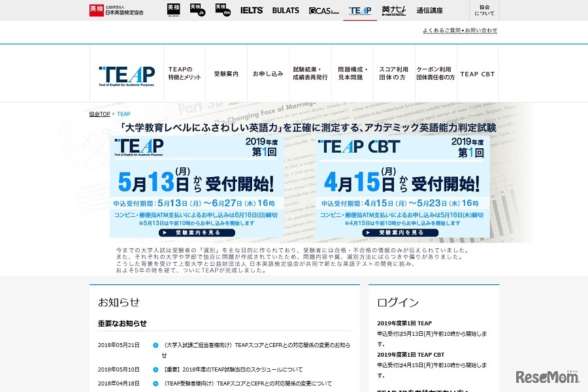This screenshot has width=588, height=392.
Task: Click the 2018年04月18日 date text
Action: (118, 384)
